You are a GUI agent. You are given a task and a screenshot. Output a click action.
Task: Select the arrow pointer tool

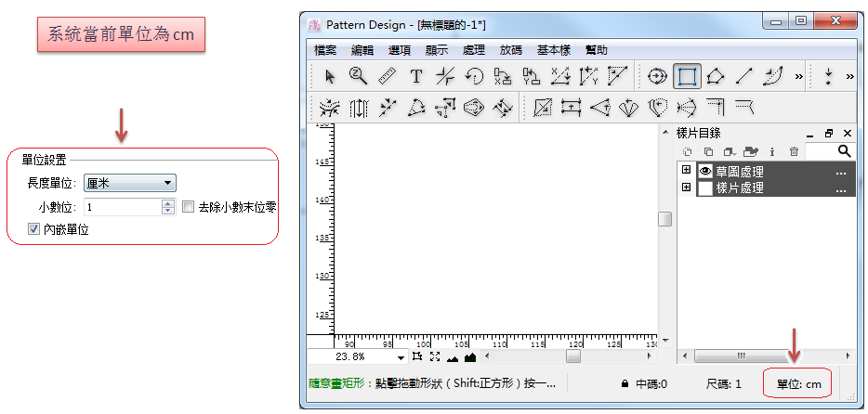(x=329, y=76)
